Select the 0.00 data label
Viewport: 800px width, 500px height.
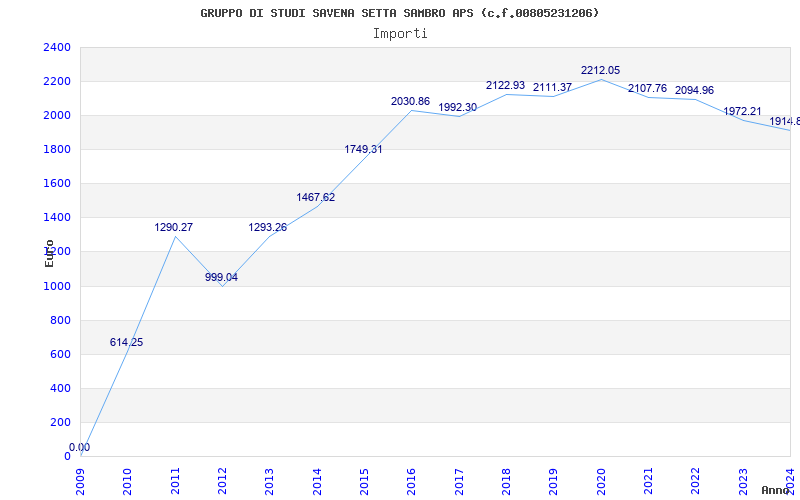click(x=79, y=447)
